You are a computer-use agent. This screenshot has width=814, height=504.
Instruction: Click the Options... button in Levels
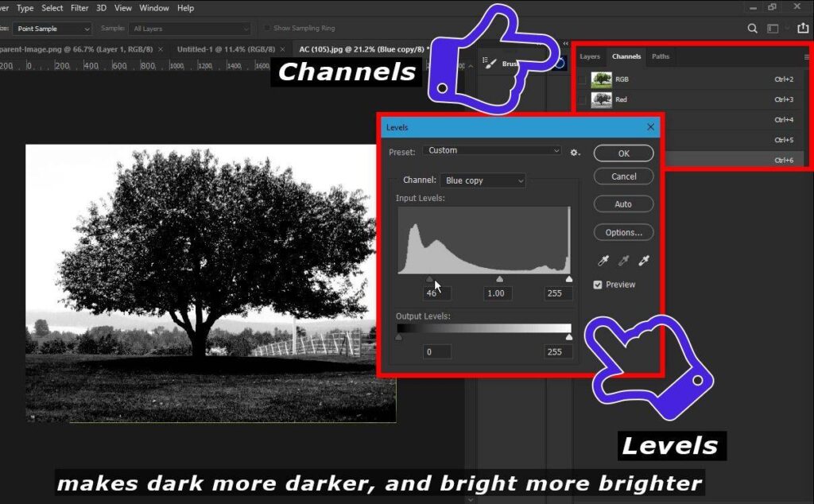pyautogui.click(x=623, y=233)
